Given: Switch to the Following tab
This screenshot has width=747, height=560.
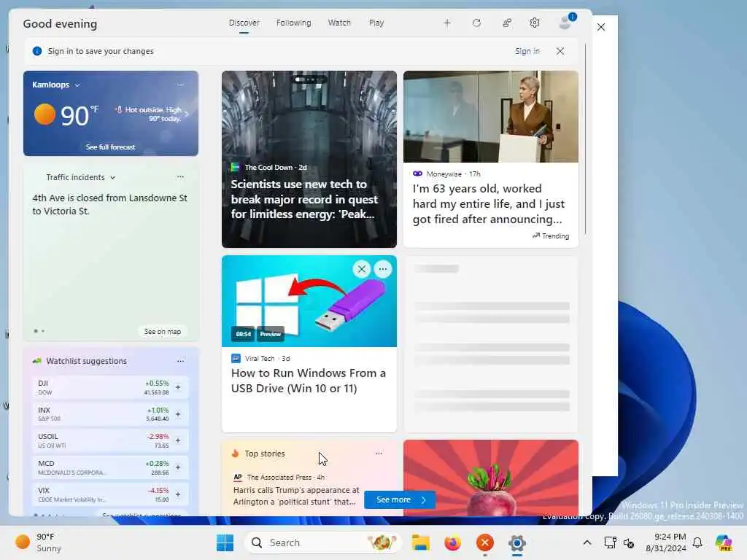Looking at the screenshot, I should [293, 23].
